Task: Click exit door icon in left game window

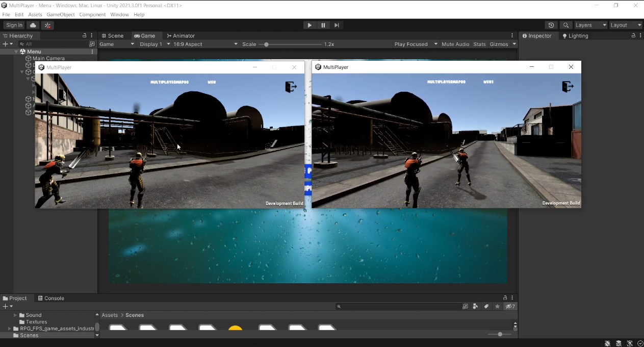Action: coord(291,87)
